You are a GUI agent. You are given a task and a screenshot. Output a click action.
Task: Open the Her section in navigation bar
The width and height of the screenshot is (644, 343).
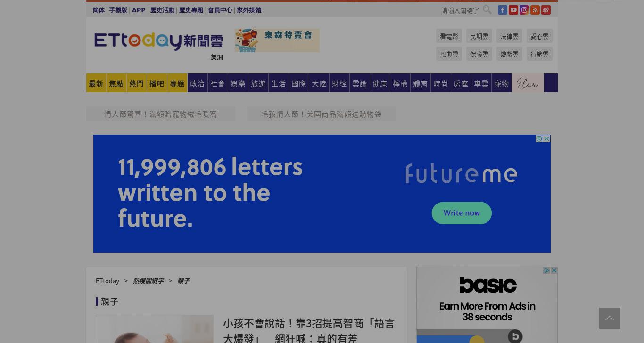[x=528, y=83]
